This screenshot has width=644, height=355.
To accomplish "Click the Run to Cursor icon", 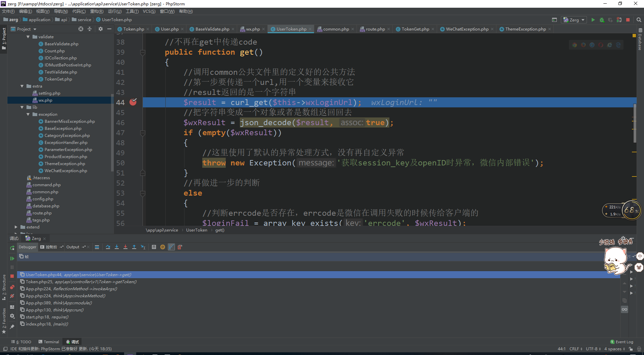I will click(143, 247).
